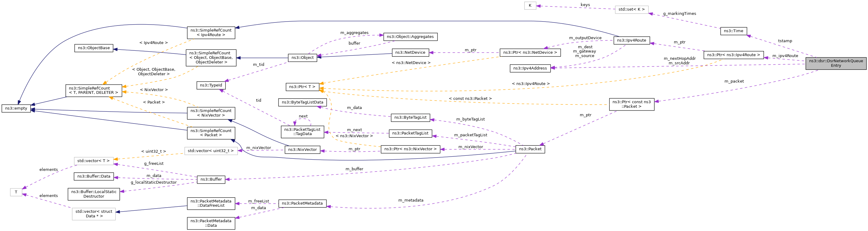This screenshot has height=231, width=868.
Task: Select the m_outputDevice edge label
Action: point(585,38)
